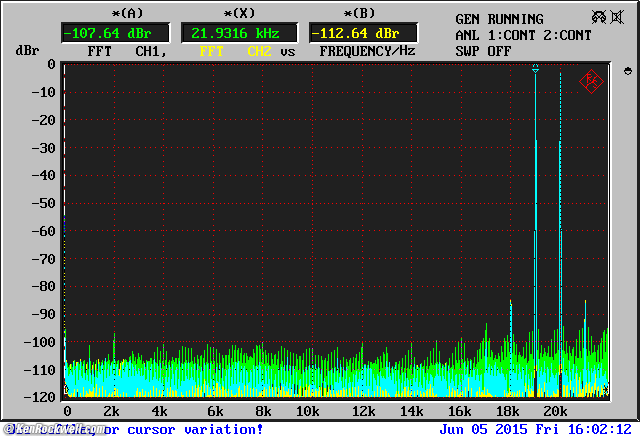Click the SWP OFF status indicator

[483, 50]
